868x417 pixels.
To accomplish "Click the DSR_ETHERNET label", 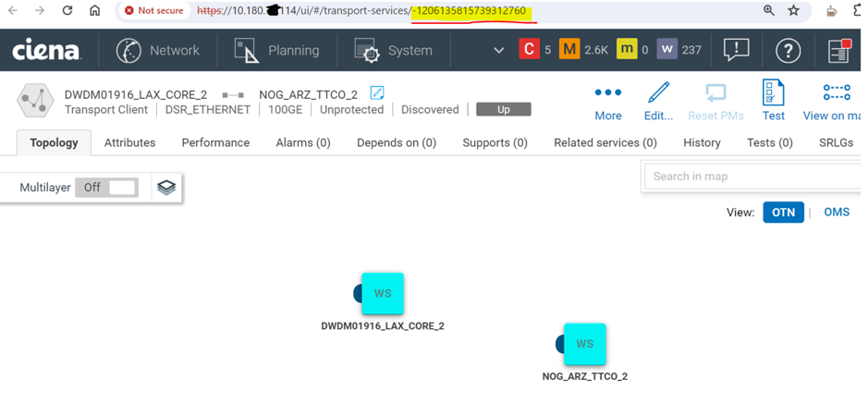I will point(208,110).
